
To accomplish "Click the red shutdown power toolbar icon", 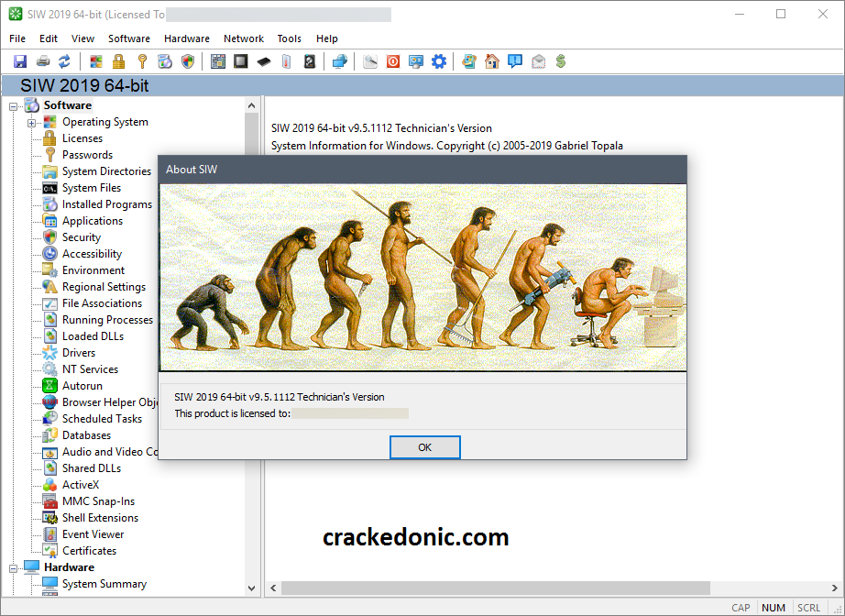I will coord(393,61).
